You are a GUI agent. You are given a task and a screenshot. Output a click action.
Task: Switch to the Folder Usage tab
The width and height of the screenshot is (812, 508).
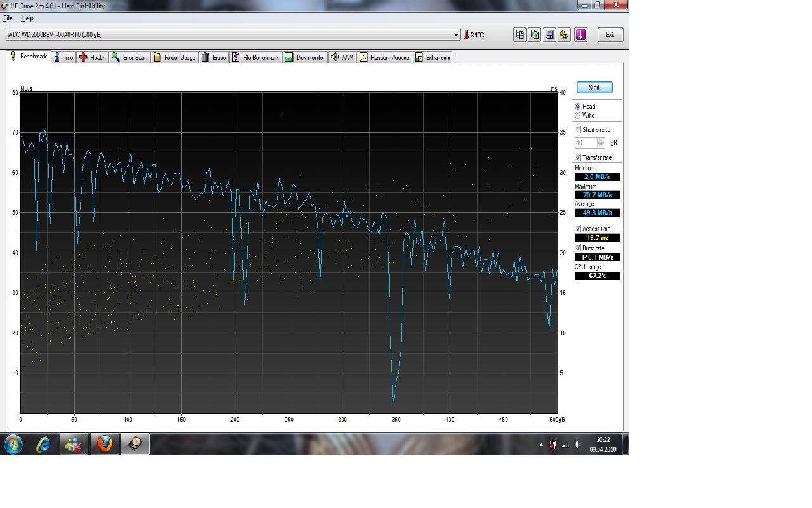pos(174,57)
